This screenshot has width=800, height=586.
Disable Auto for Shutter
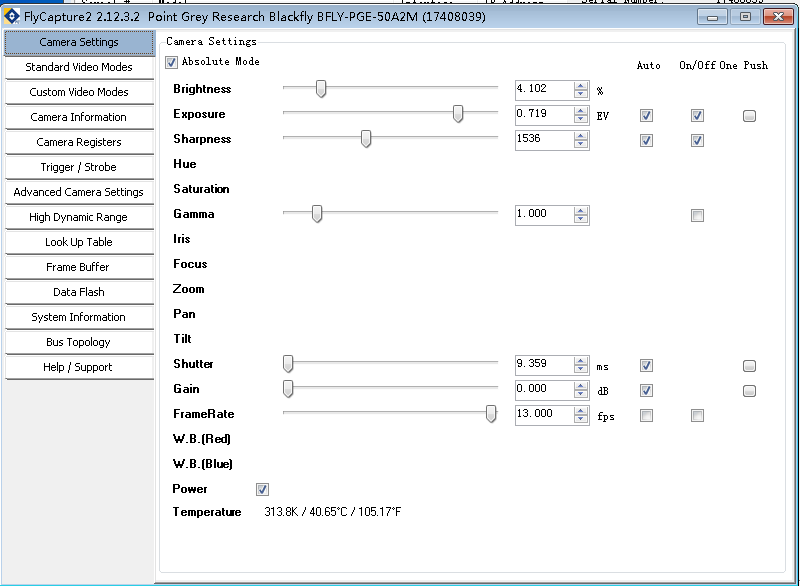646,366
